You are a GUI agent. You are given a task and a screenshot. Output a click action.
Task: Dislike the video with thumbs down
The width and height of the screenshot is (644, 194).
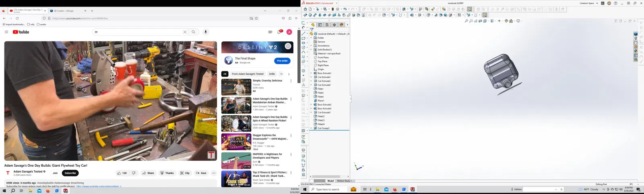pyautogui.click(x=134, y=173)
